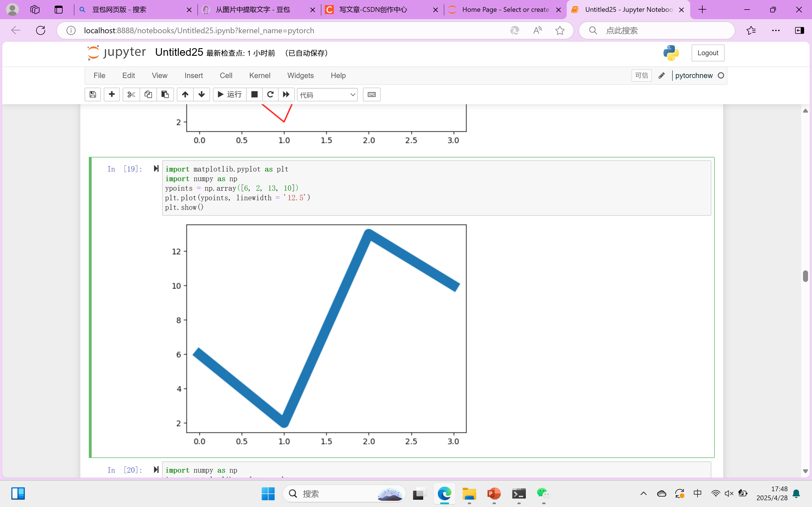This screenshot has height=507, width=812.
Task: Toggle the 可信 trusted notebook indicator
Action: click(641, 75)
